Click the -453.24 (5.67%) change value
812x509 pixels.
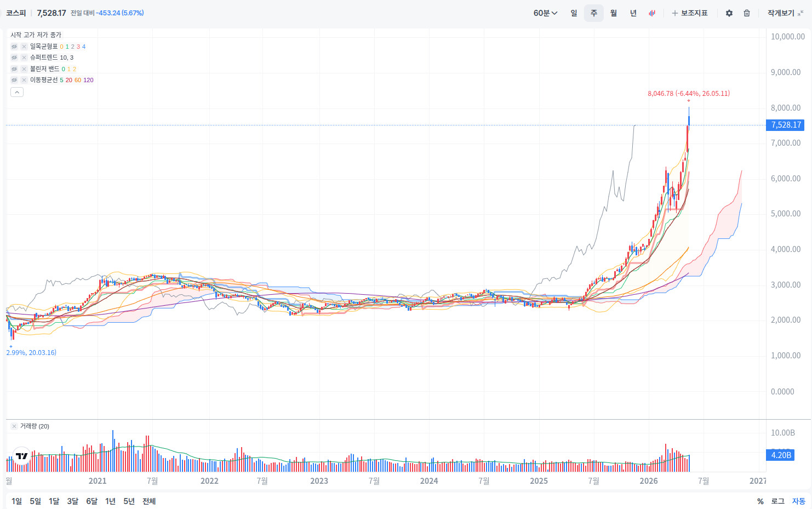click(x=121, y=13)
